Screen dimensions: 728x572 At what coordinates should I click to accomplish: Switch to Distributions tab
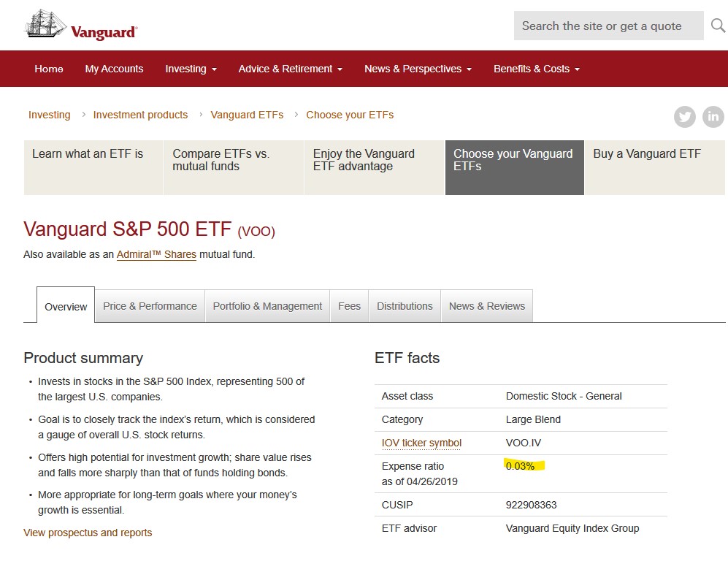point(405,306)
